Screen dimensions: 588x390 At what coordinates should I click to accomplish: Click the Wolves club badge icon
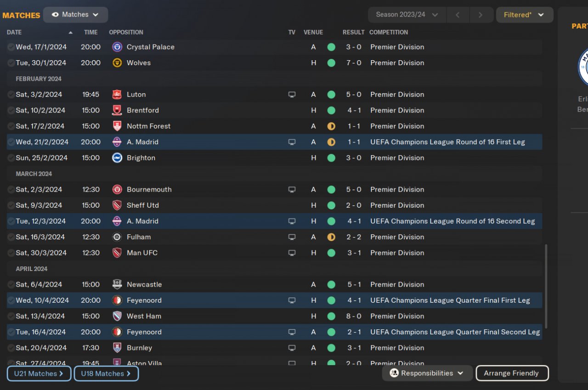[x=117, y=63]
